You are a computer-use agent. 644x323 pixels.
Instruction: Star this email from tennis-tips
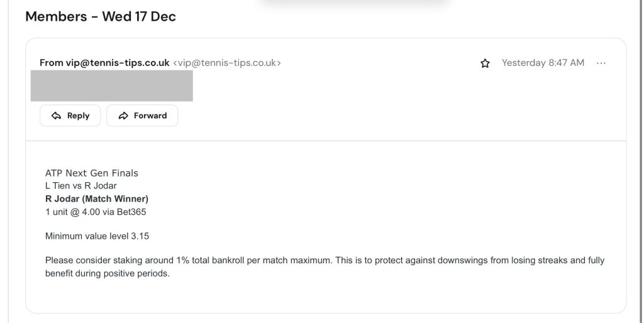[485, 63]
